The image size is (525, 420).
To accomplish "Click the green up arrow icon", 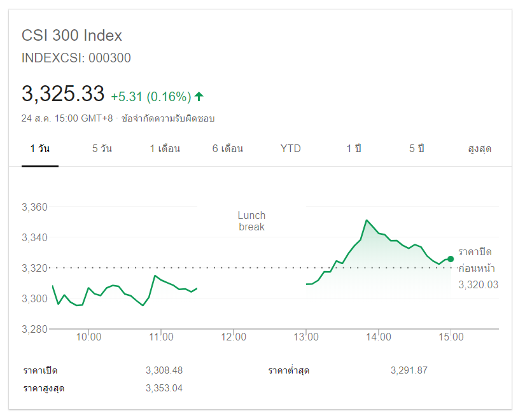I will click(x=199, y=97).
